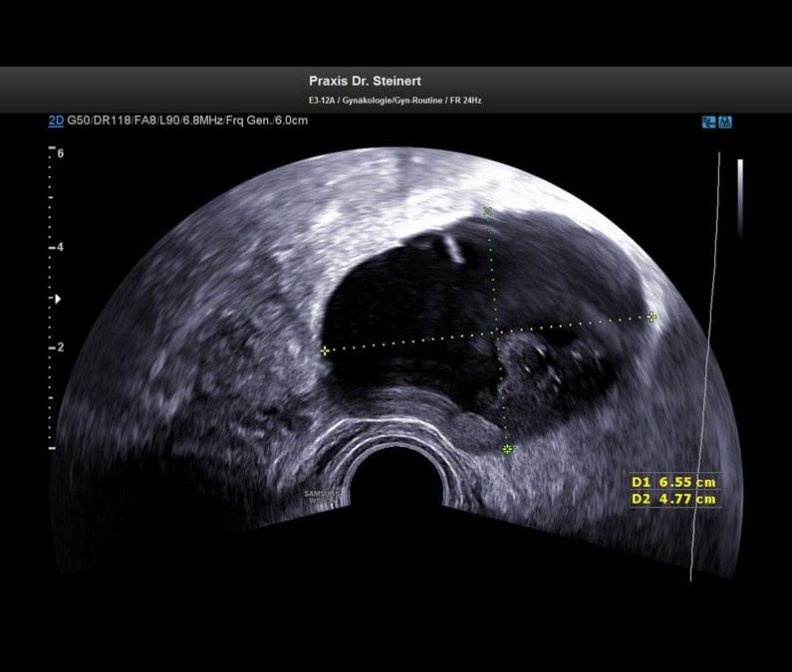This screenshot has width=792, height=672.
Task: Click the 6 mark on depth scale
Action: pos(61,153)
